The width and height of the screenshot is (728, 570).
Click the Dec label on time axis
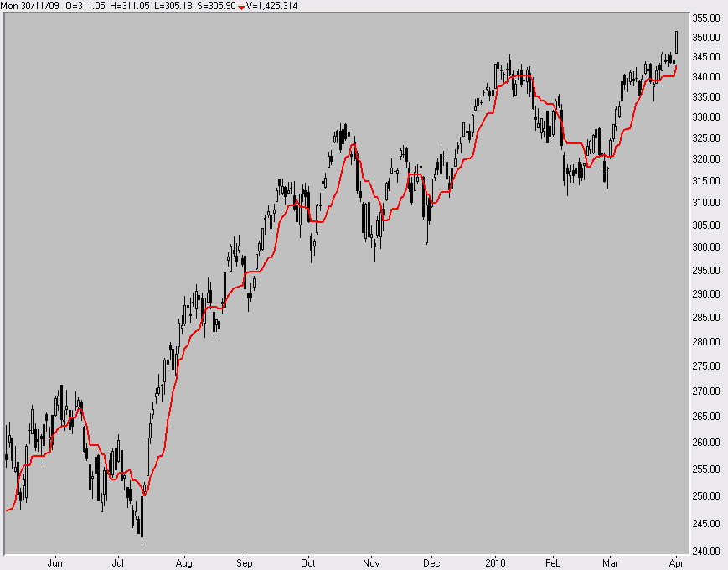point(431,562)
